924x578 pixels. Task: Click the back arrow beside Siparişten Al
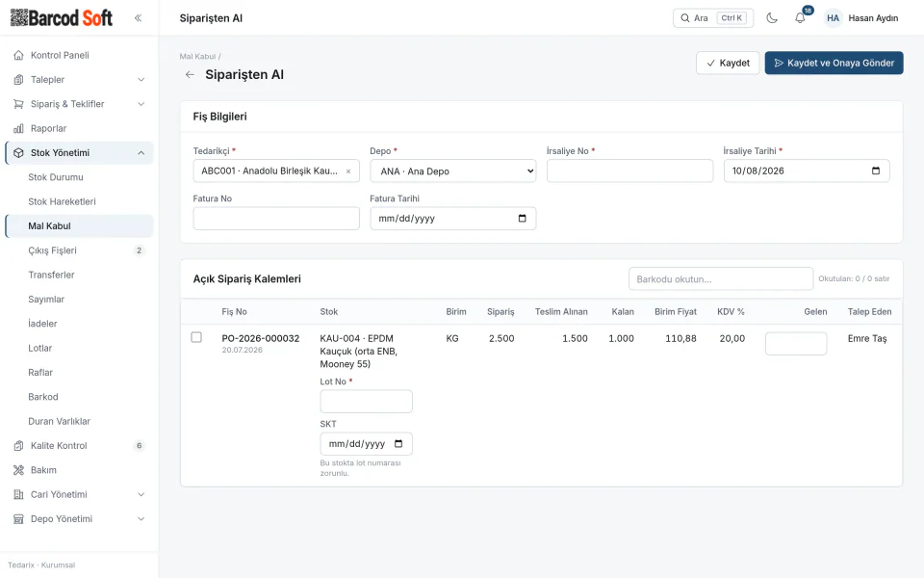click(190, 74)
